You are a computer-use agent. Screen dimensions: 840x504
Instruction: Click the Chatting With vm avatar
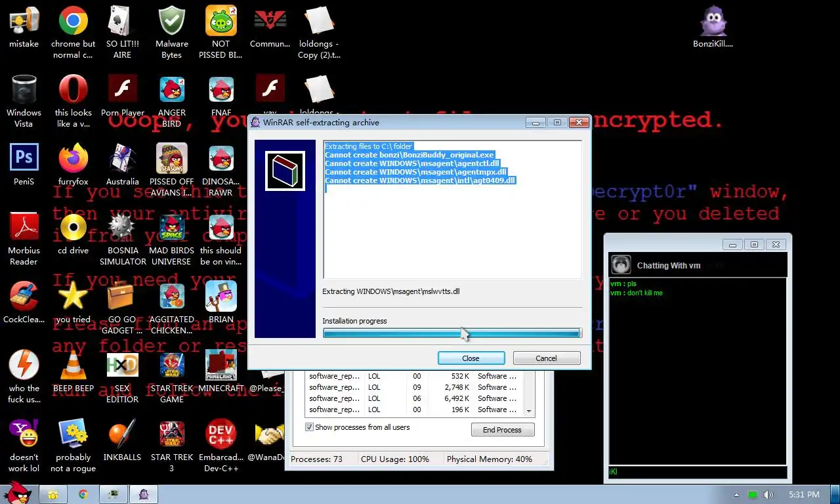click(621, 264)
